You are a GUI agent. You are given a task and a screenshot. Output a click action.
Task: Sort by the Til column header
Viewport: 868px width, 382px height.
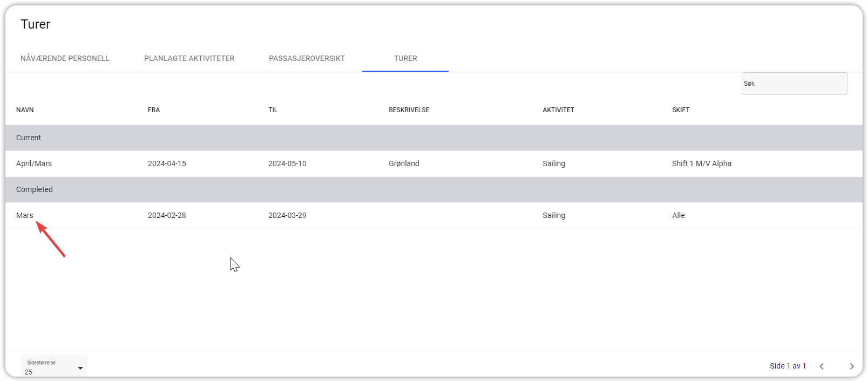pos(273,110)
